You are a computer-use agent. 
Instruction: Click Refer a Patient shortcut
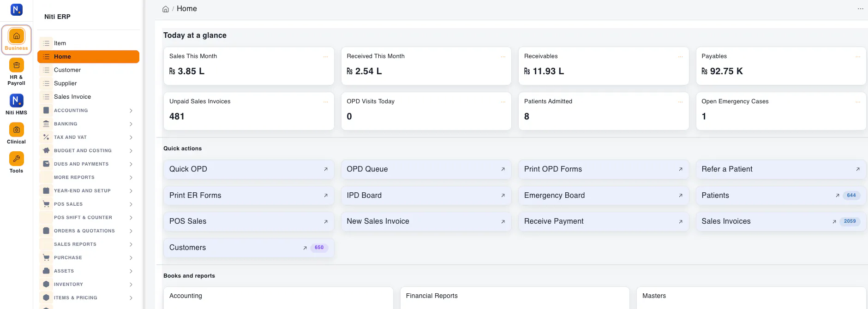781,169
